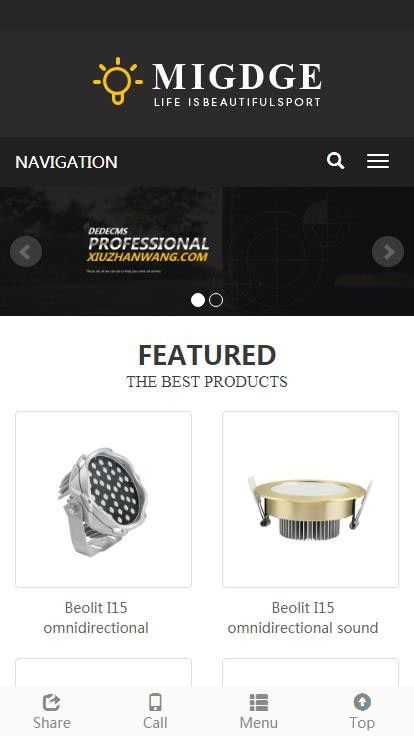The image size is (414, 736).
Task: Select the second carousel dot indicator
Action: click(x=216, y=300)
